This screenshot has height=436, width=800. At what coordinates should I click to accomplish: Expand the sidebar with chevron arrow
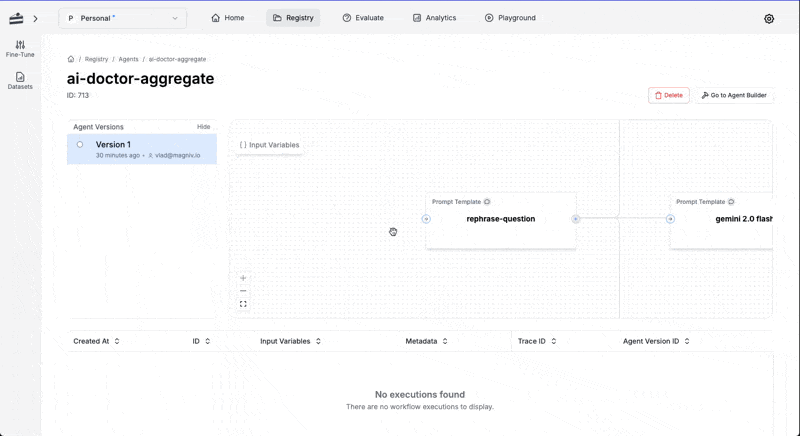(x=35, y=19)
